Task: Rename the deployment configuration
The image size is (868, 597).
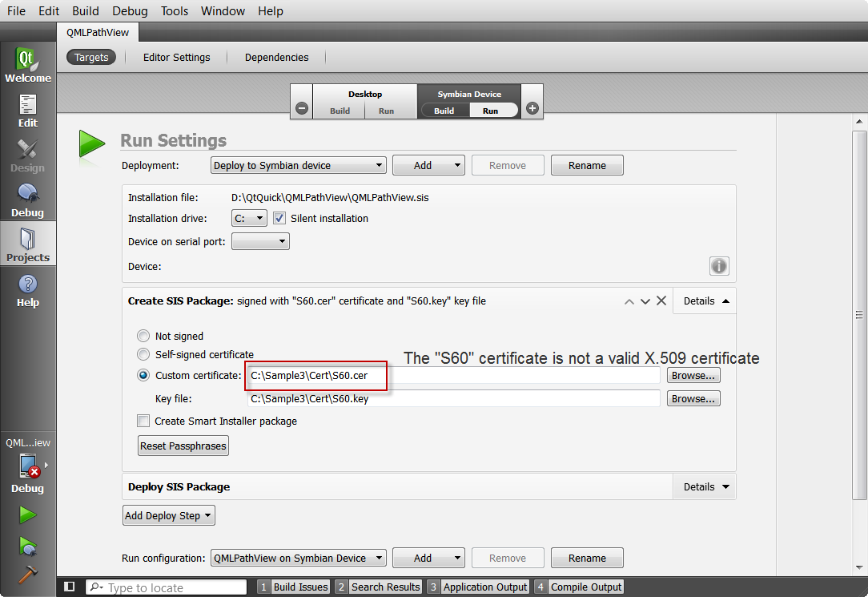Action: [x=587, y=165]
